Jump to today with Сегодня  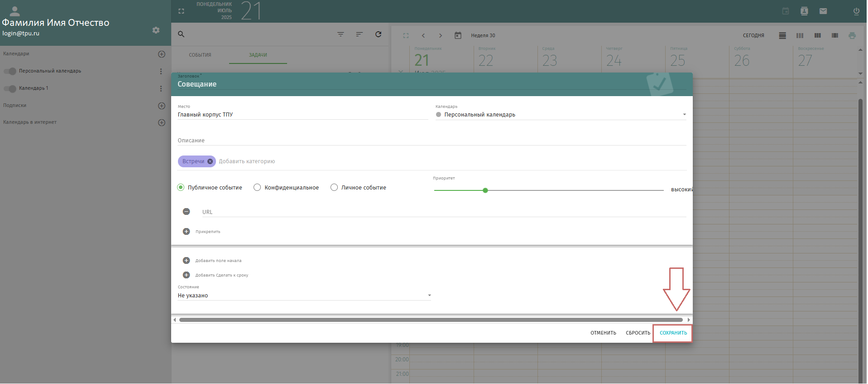(753, 35)
